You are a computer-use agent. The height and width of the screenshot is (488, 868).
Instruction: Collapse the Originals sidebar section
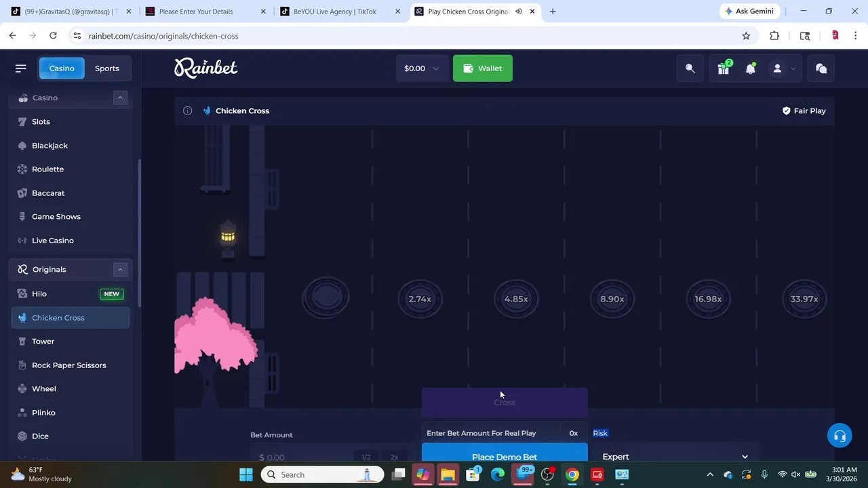(120, 270)
